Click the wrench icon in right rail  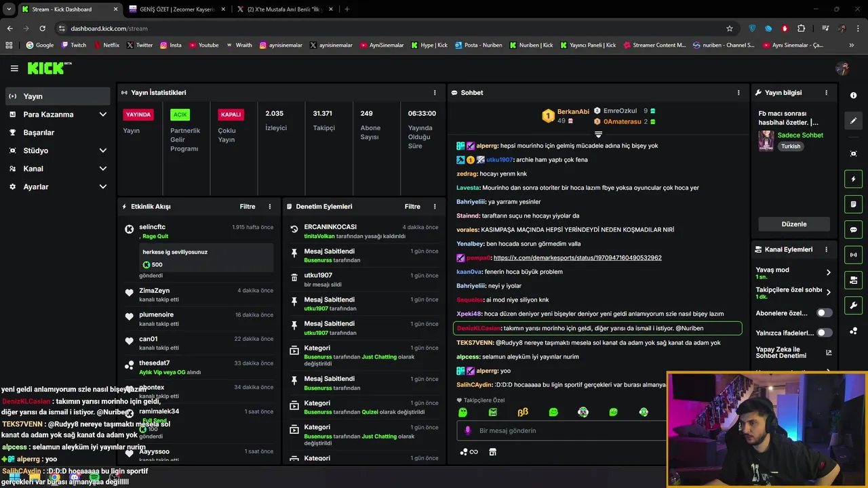pyautogui.click(x=854, y=305)
